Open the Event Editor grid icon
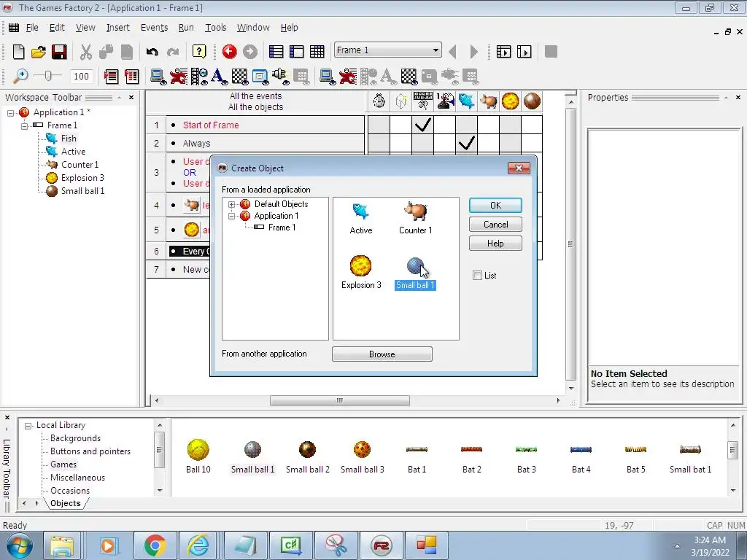 (x=317, y=52)
